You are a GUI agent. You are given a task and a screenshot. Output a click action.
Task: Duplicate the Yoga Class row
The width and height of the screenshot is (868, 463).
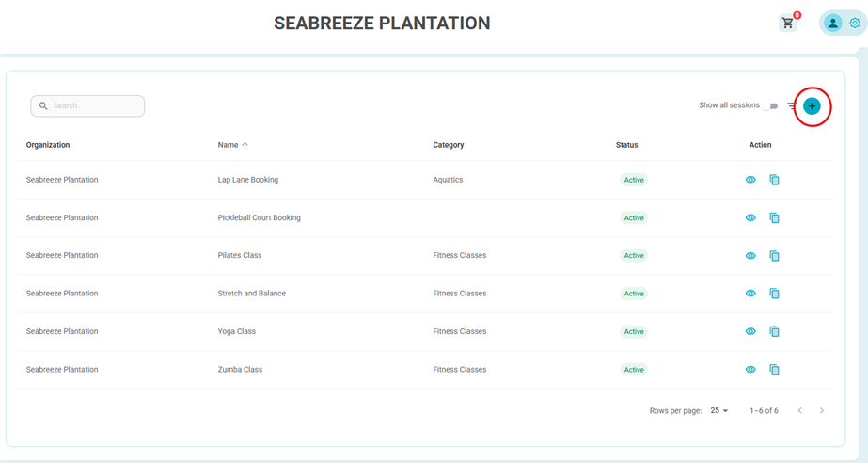point(775,331)
